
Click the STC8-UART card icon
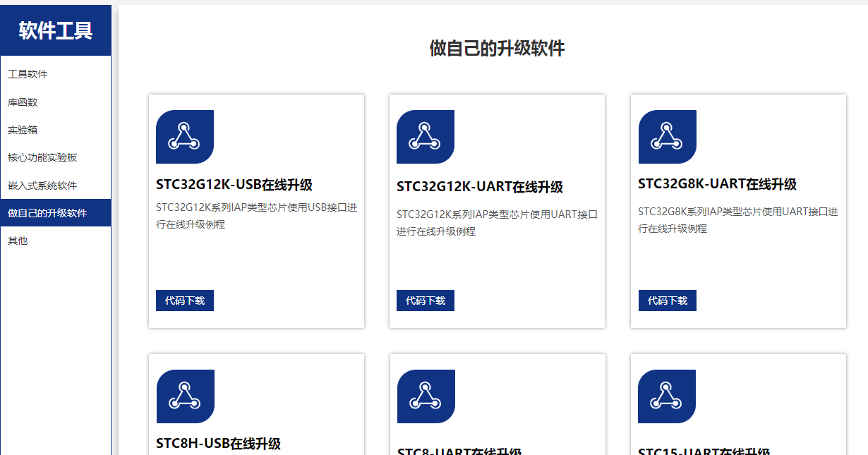point(426,396)
